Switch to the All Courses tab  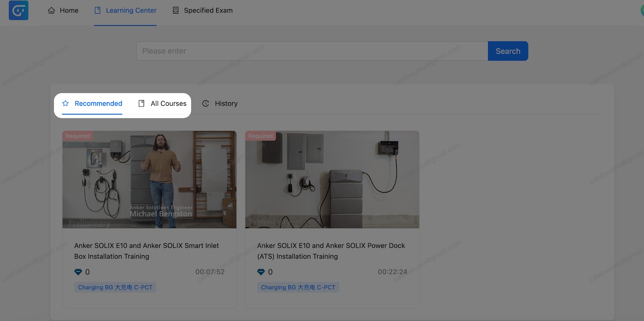pos(168,103)
